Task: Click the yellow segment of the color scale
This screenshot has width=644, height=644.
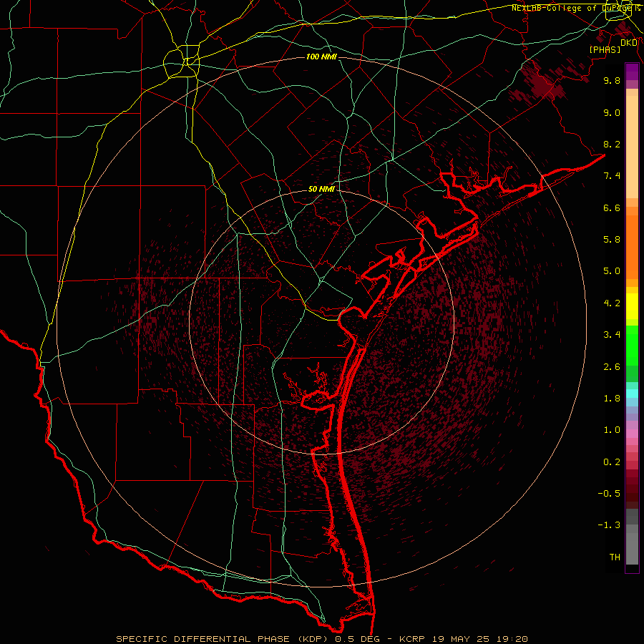Action: click(632, 306)
